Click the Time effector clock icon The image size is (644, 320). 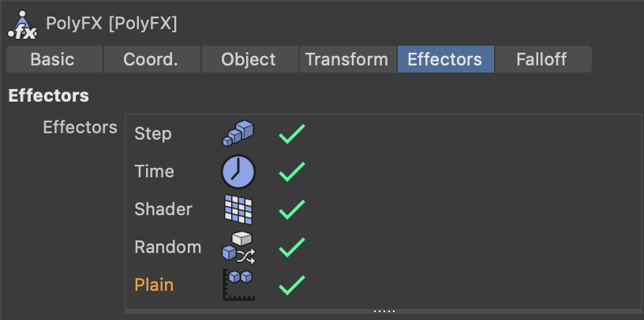click(238, 171)
